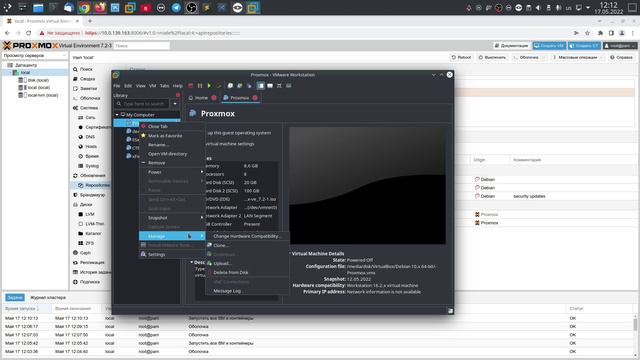Open the root@pam user dropdown in Proxmox
Image resolution: width=640 pixels, height=360 pixels.
click(620, 46)
